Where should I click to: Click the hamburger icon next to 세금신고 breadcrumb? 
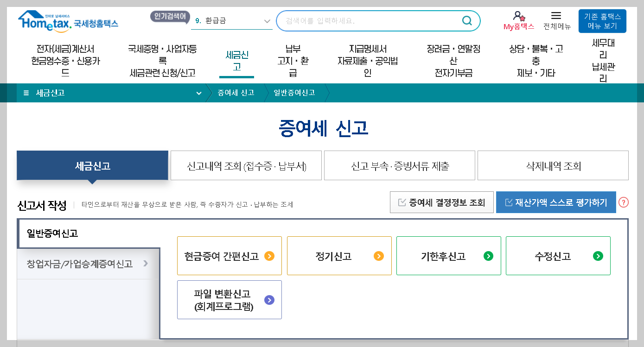click(26, 93)
